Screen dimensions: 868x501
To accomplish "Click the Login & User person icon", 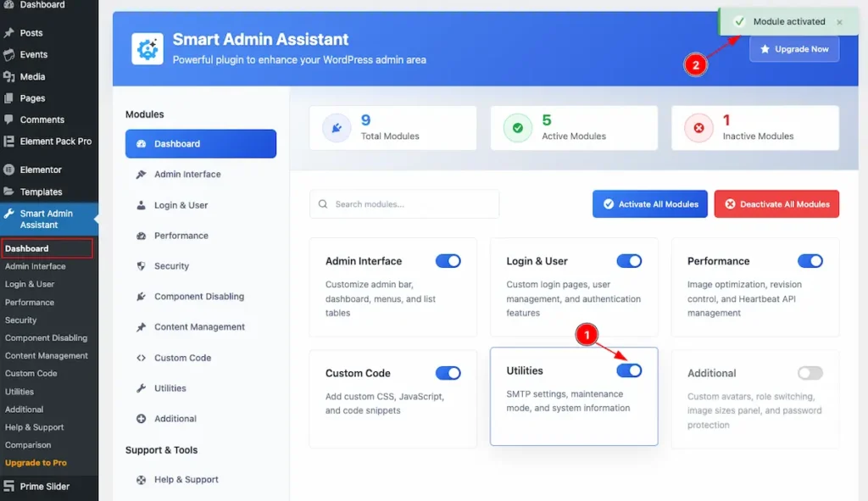I will 142,205.
